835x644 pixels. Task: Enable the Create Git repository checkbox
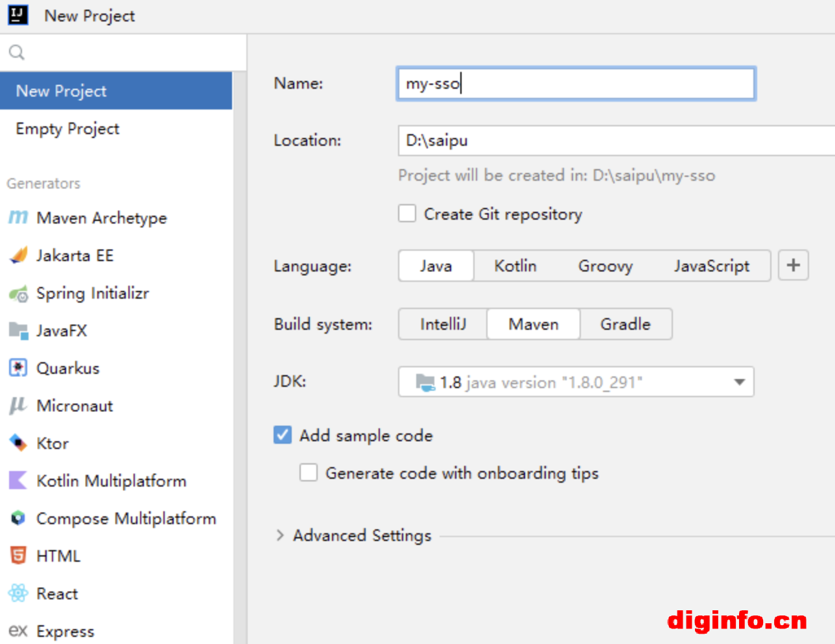click(x=407, y=214)
